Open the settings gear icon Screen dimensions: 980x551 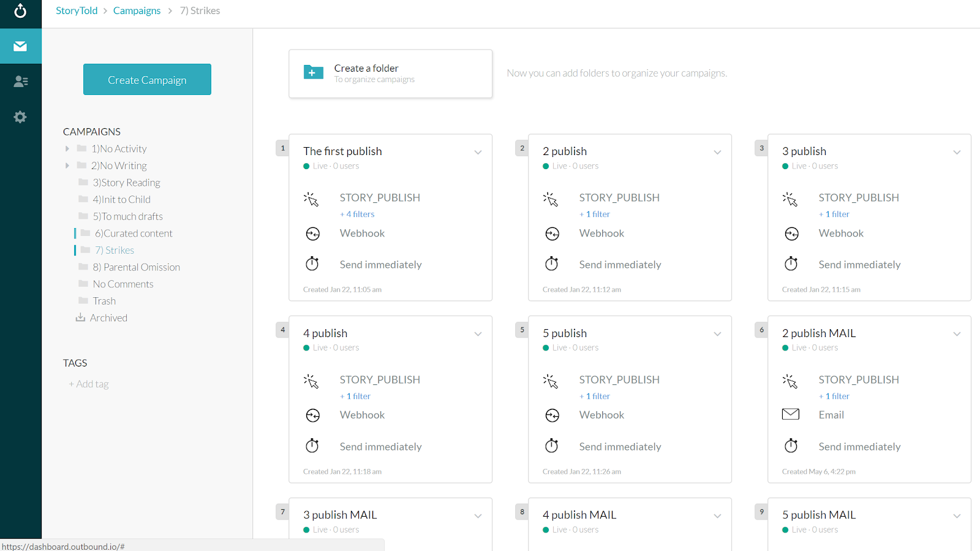[20, 116]
